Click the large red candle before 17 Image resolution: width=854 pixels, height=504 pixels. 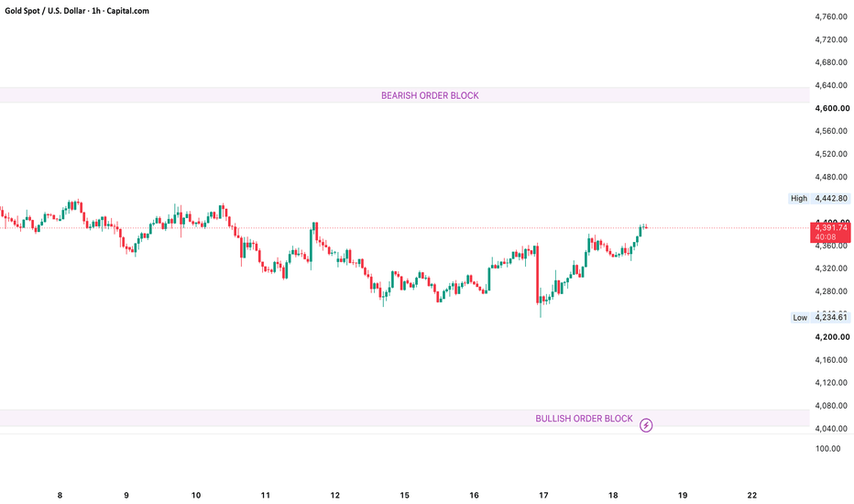coord(537,274)
